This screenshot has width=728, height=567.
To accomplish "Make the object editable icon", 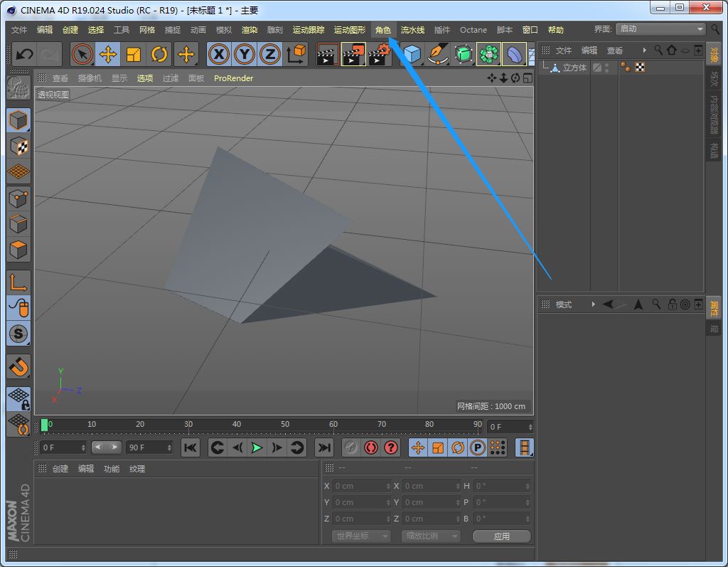I will pos(18,88).
